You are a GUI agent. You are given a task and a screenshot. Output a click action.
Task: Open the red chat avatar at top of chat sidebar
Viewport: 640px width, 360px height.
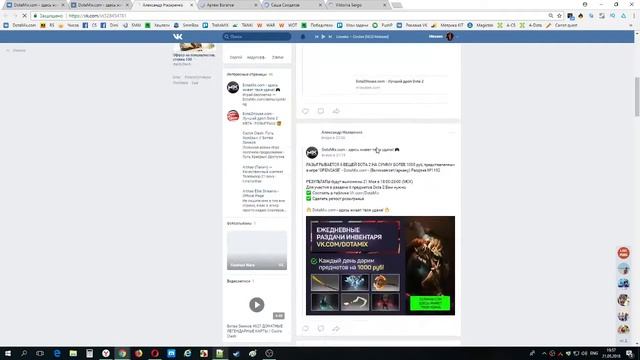coord(623,253)
